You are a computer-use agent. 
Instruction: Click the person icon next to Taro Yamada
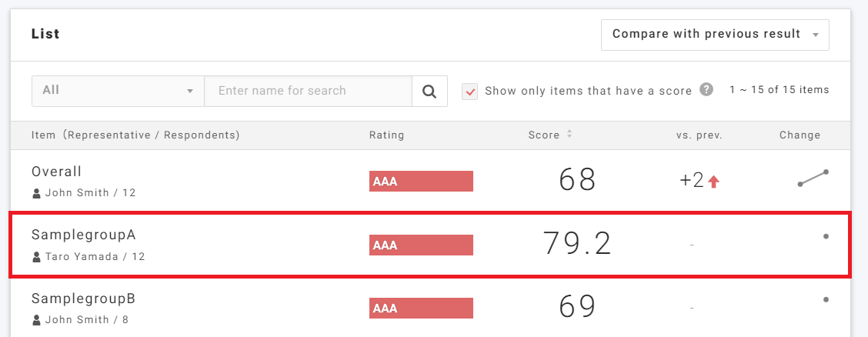36,257
